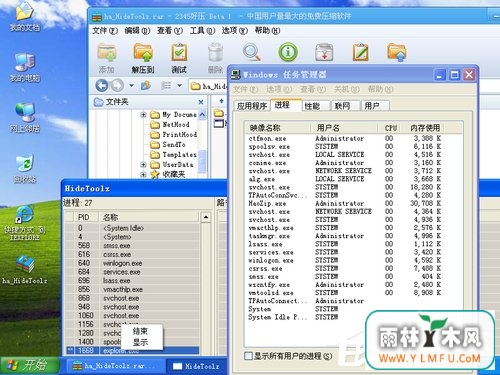This screenshot has width=500, height=375.
Task: Open the dropdown arrow after the Forward button
Action: tap(131, 86)
